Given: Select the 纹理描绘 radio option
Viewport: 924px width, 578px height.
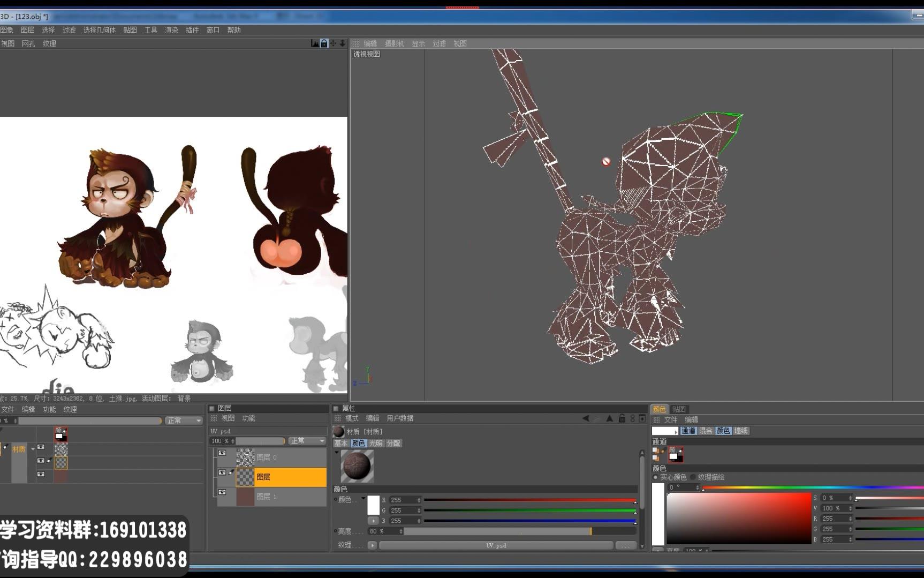Looking at the screenshot, I should [693, 477].
